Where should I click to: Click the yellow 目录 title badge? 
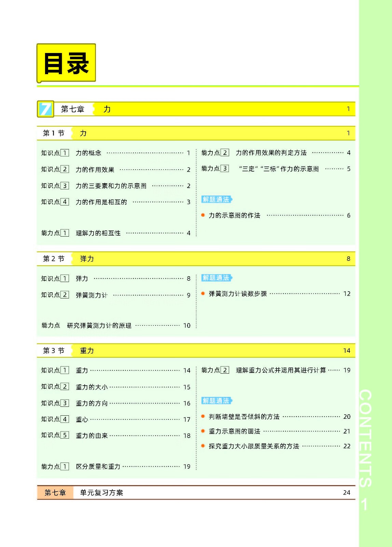(x=66, y=63)
